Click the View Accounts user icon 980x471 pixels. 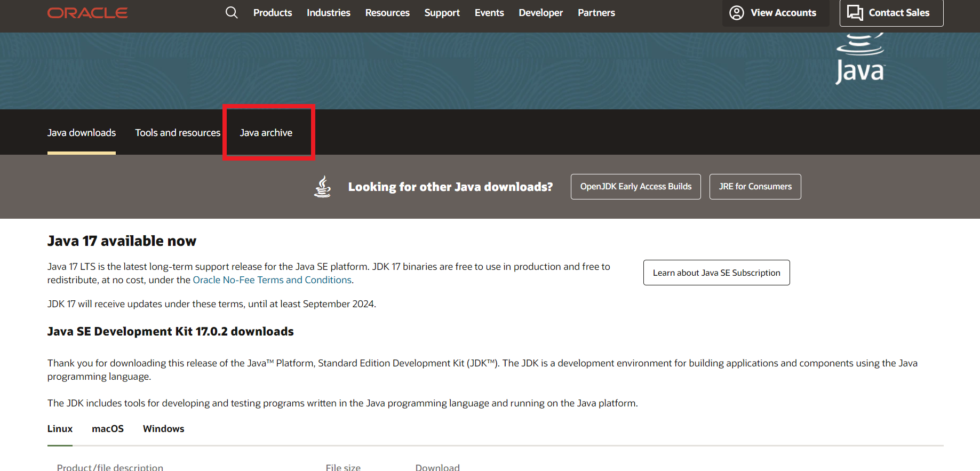[x=737, y=13]
